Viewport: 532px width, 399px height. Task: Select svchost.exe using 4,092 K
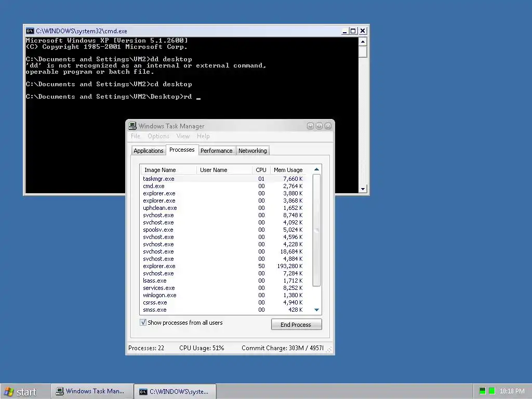(x=223, y=222)
